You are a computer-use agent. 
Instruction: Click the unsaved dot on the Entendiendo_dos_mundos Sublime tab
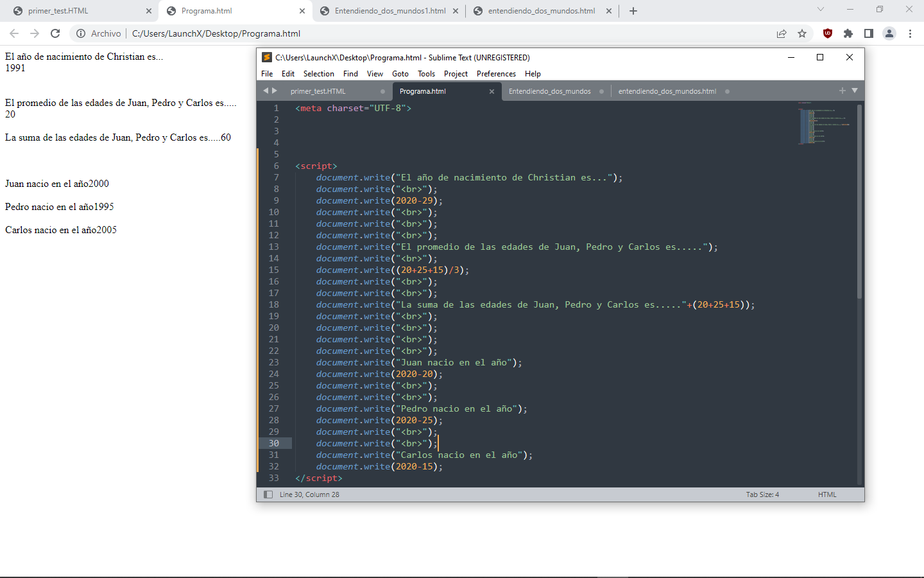click(x=601, y=91)
